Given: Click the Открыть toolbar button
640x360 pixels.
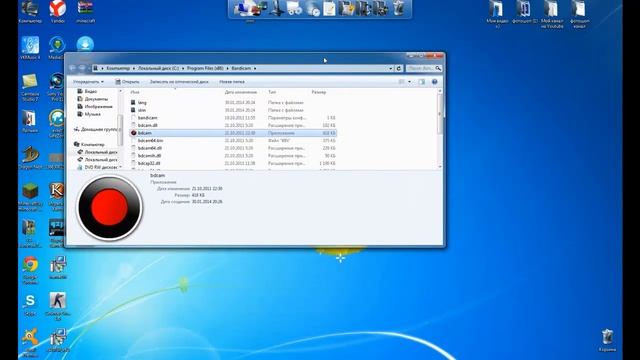Looking at the screenshot, I should pos(127,82).
